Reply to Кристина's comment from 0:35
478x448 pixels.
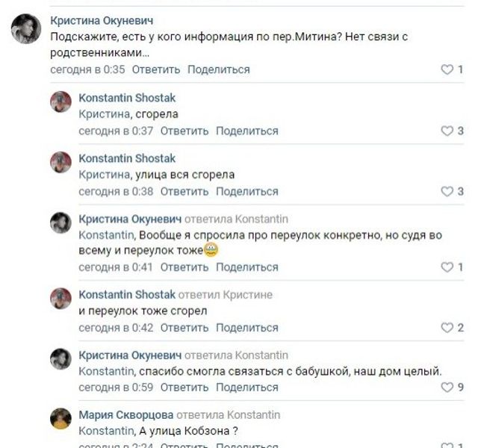[x=156, y=69]
